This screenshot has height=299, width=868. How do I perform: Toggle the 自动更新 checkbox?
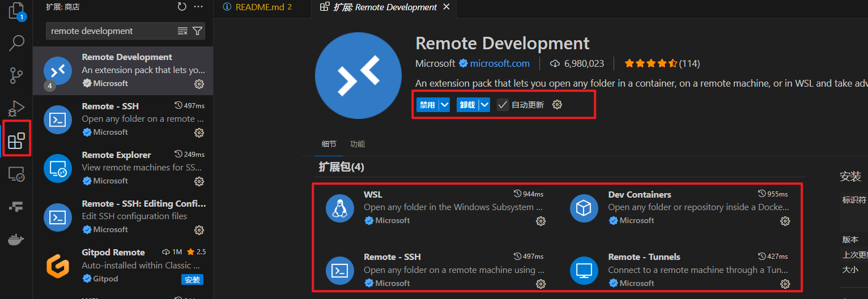coord(503,105)
